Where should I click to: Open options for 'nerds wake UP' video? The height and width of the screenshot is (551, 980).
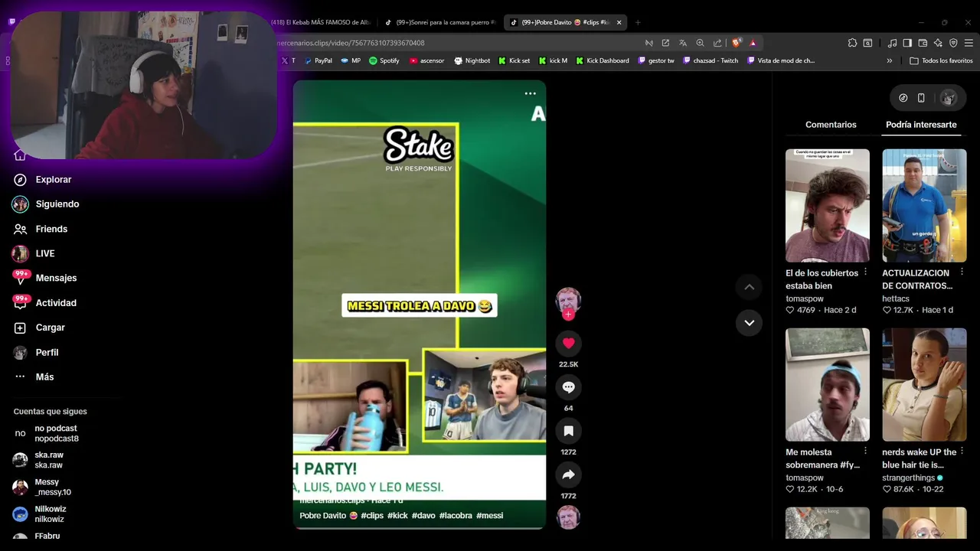(962, 452)
